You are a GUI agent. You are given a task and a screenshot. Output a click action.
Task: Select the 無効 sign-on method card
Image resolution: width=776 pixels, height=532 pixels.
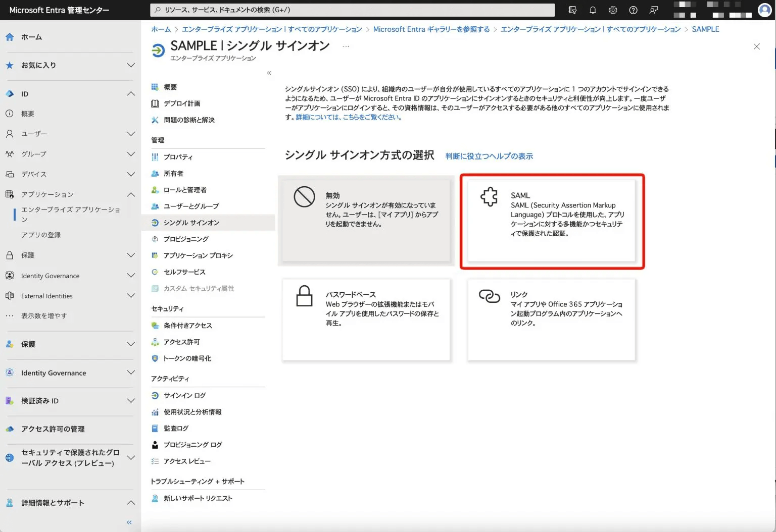tap(366, 221)
